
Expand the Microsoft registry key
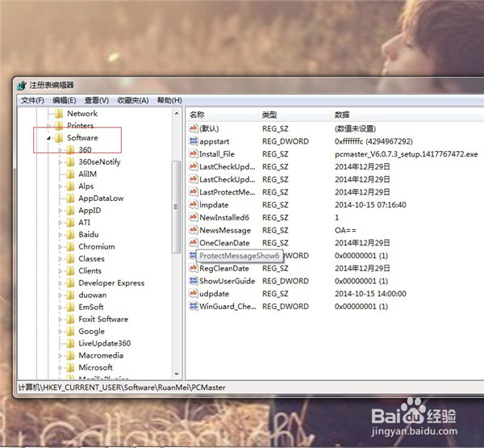(x=60, y=368)
